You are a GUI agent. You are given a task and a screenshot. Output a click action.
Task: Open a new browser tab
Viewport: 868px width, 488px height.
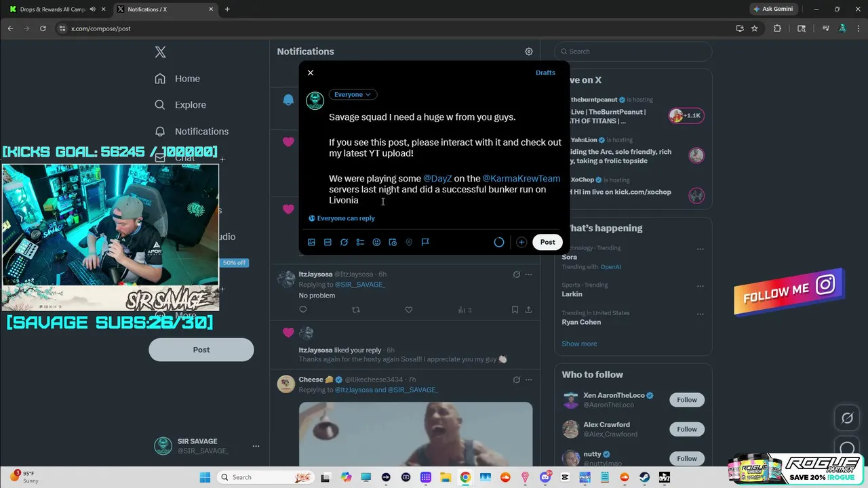227,9
